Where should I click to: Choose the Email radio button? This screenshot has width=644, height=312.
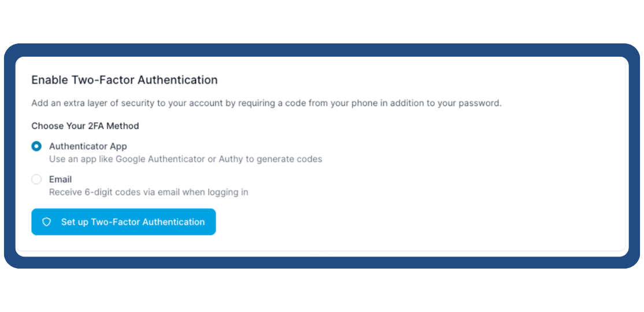36,179
